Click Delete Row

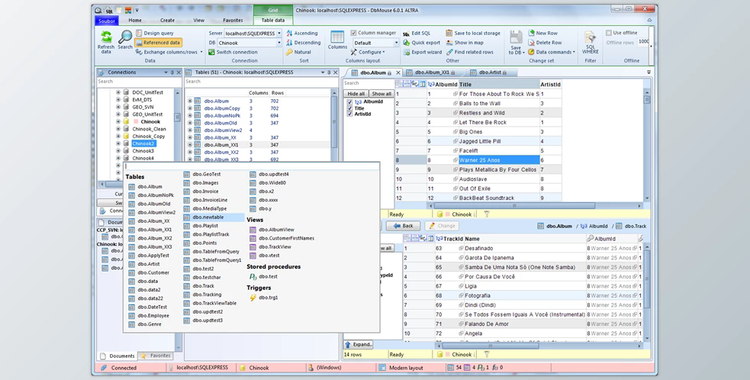545,43
